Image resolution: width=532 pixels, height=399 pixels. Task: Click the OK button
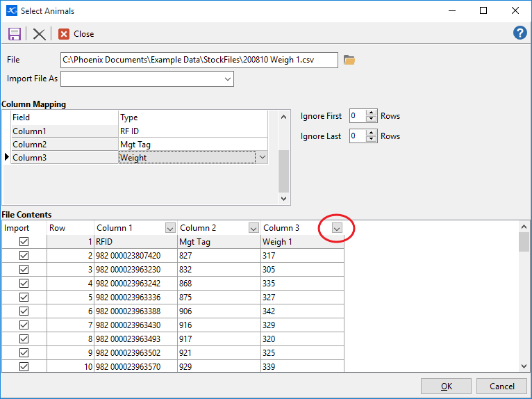(x=446, y=386)
